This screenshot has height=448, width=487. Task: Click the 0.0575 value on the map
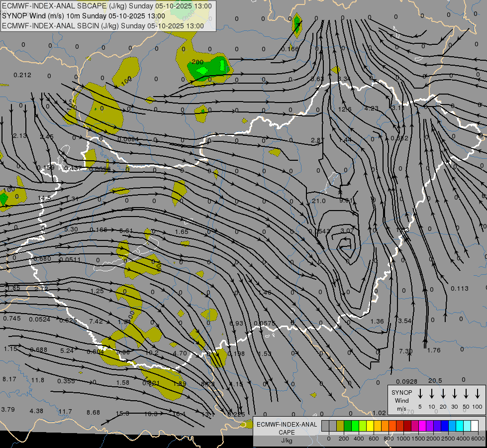coord(264,324)
